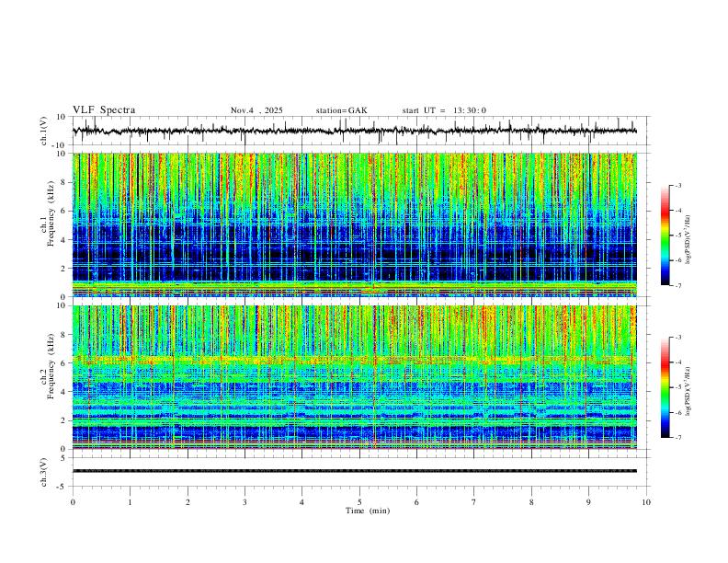This screenshot has height=563, width=728.
Task: Click the ch.3 flat black trace
Action: tap(354, 471)
